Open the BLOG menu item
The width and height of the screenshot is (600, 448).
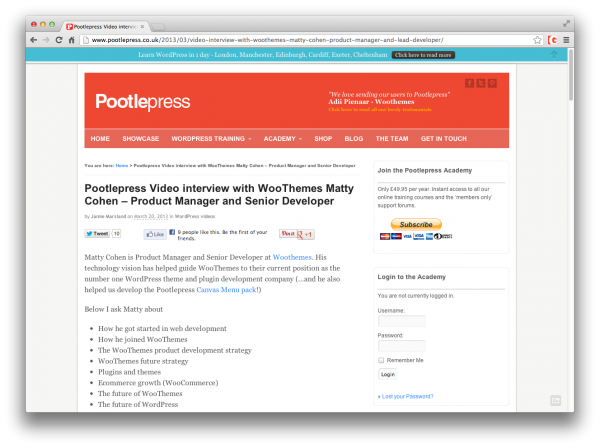pyautogui.click(x=354, y=138)
